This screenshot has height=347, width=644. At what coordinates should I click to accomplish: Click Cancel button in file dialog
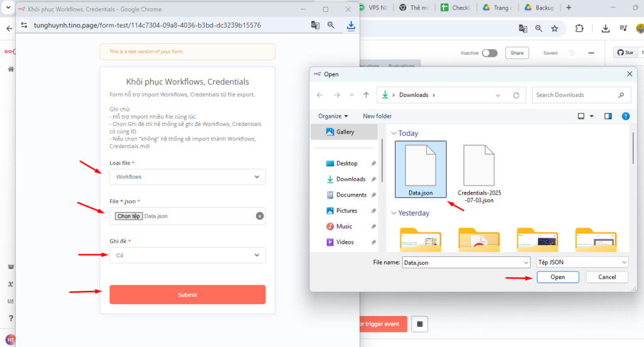click(x=607, y=277)
